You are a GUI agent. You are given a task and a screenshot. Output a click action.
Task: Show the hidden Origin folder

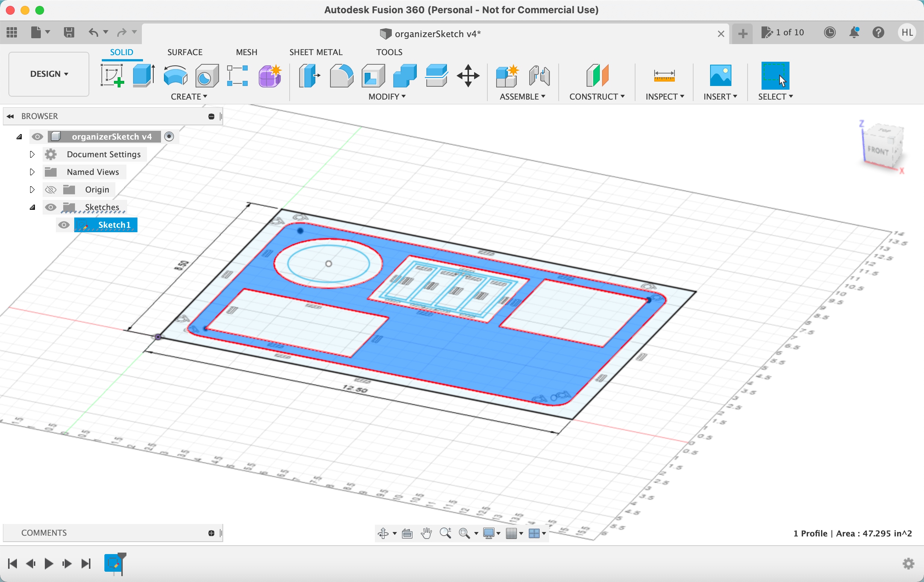click(51, 190)
